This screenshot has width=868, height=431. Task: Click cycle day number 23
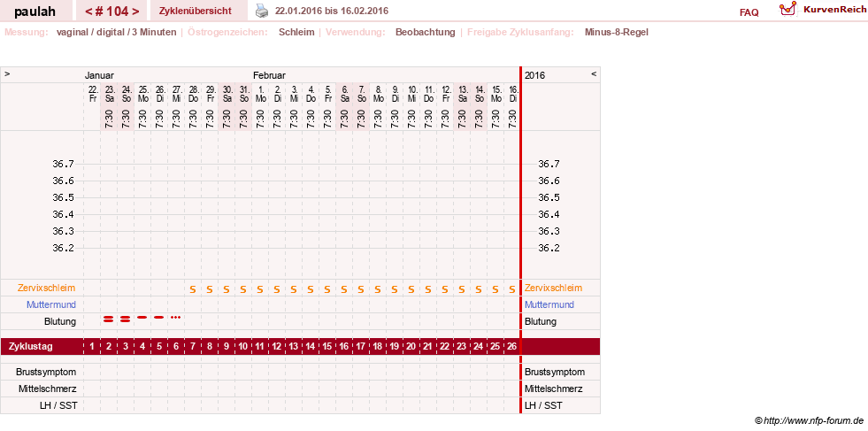pyautogui.click(x=462, y=347)
